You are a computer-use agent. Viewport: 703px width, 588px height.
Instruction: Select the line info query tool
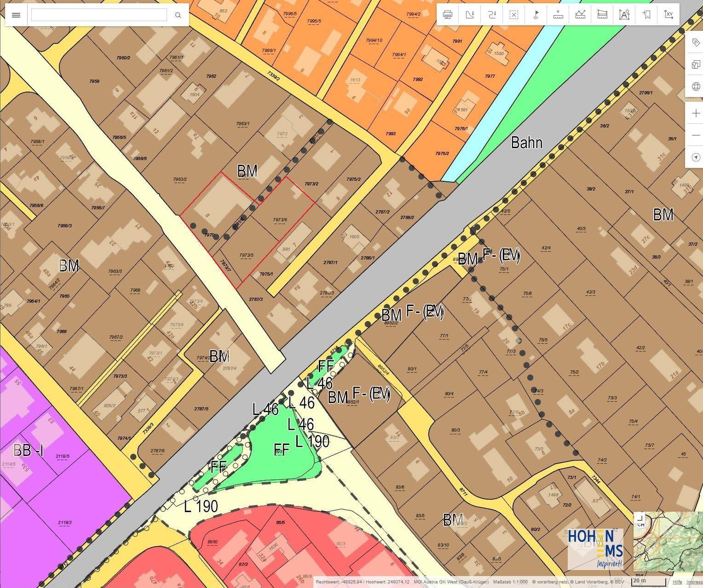click(491, 15)
